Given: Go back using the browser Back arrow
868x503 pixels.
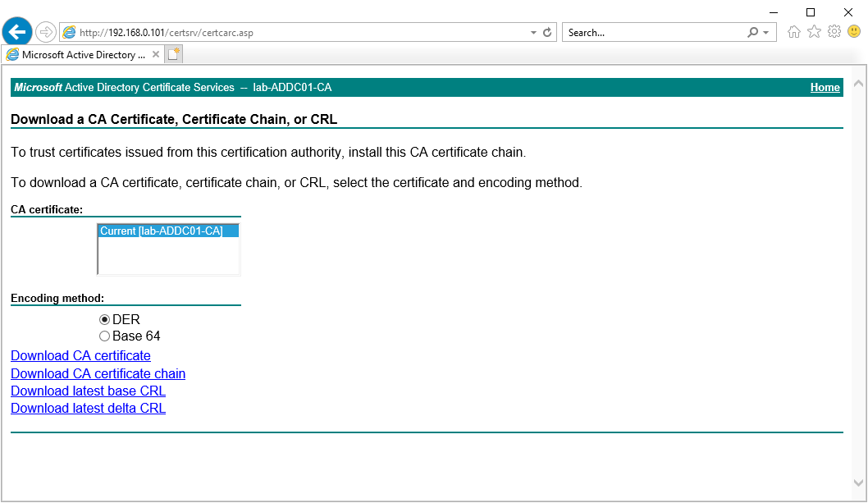Looking at the screenshot, I should coord(17,31).
